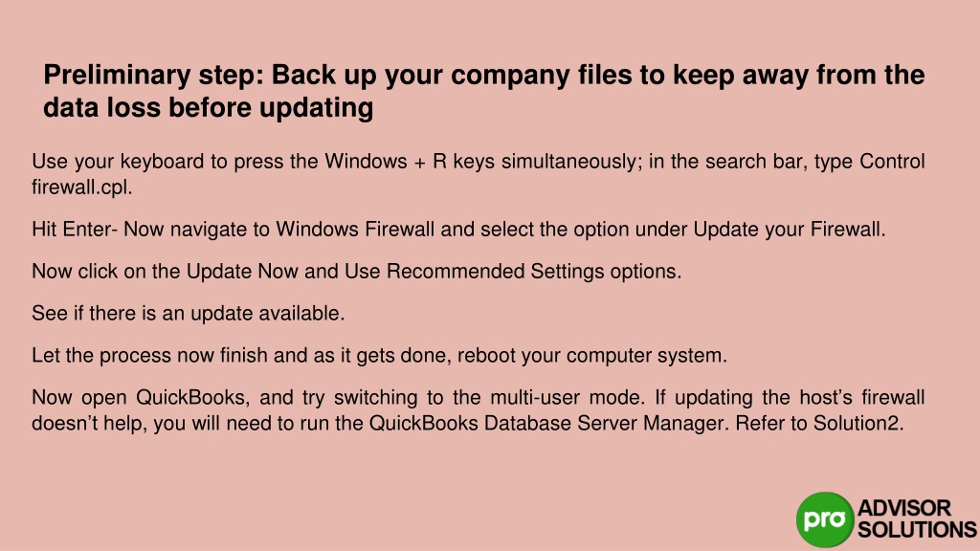Image resolution: width=980 pixels, height=551 pixels.
Task: Click the phrase 'multi-user mode'
Action: (x=566, y=397)
